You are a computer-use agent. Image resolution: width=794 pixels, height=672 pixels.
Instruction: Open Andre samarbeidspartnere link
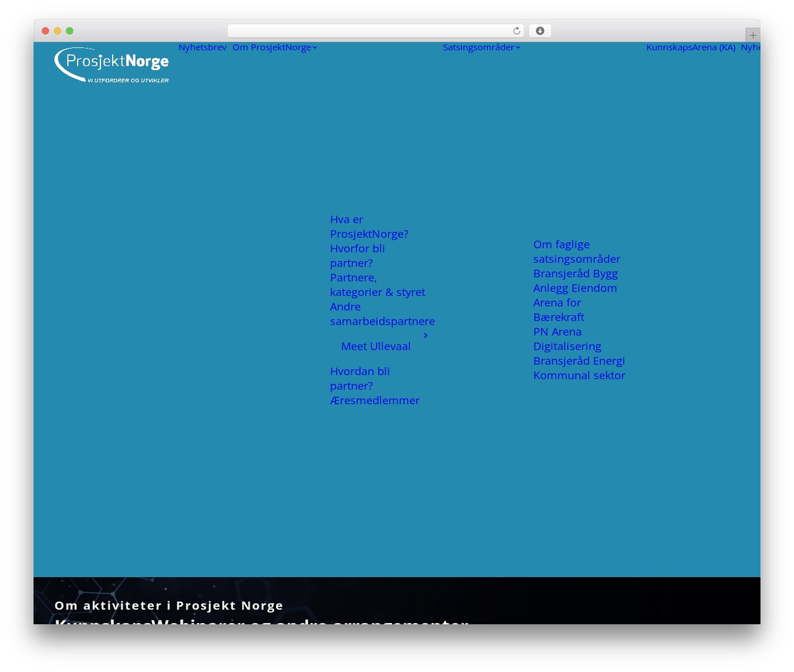point(382,314)
